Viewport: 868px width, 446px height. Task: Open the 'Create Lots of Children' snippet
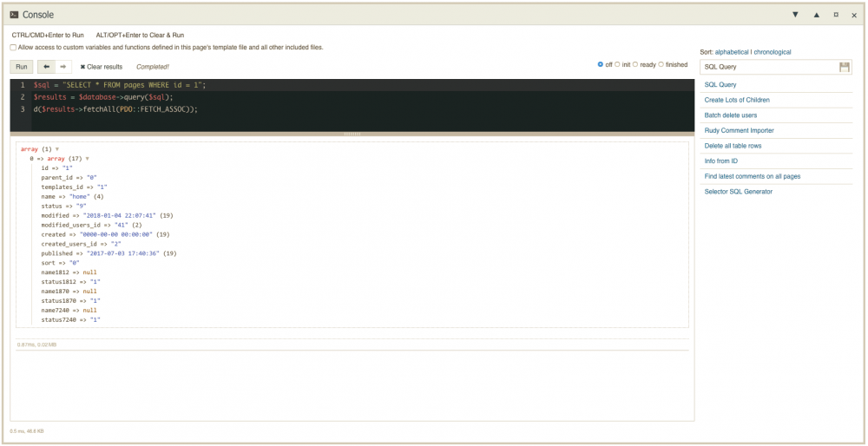[x=737, y=100]
